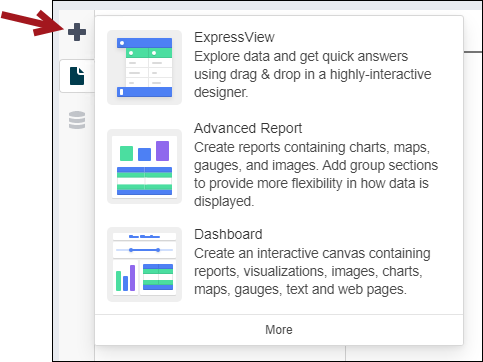
Task: Open the Reports file icon tab in sidebar
Action: (77, 76)
